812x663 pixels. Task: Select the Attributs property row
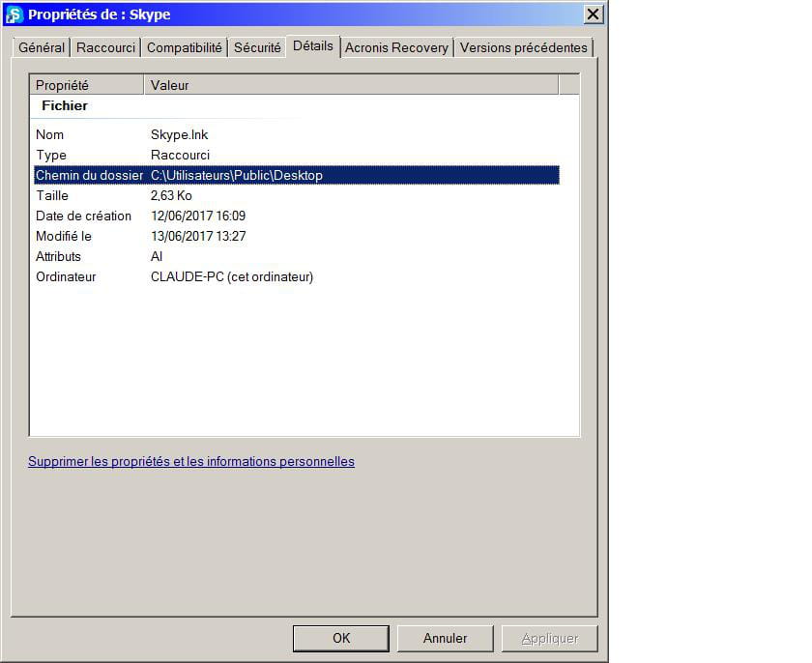(x=297, y=256)
